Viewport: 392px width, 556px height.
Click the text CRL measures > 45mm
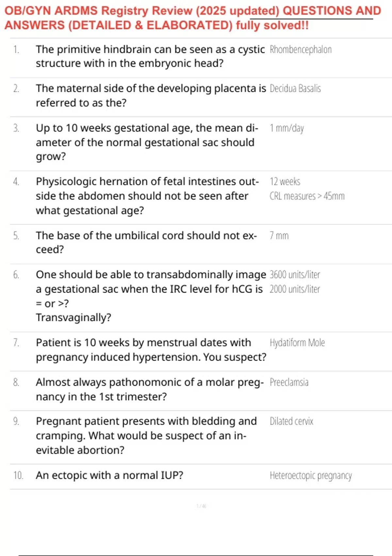tap(307, 196)
